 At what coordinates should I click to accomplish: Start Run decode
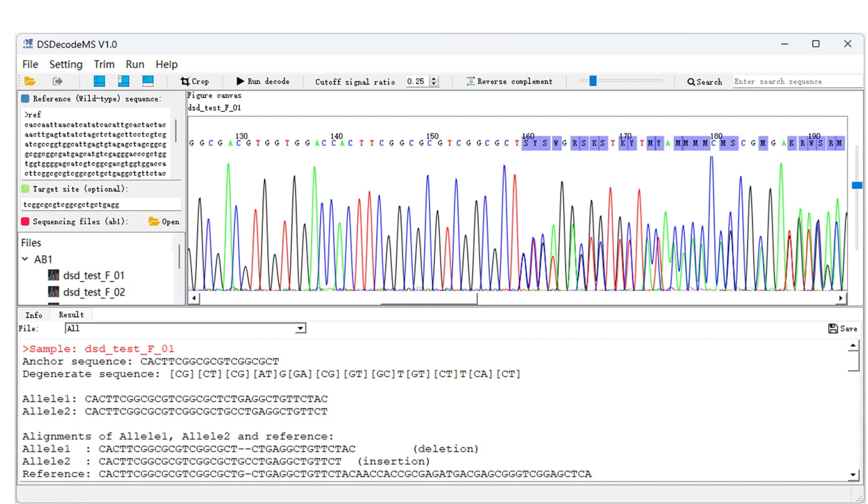pos(263,81)
